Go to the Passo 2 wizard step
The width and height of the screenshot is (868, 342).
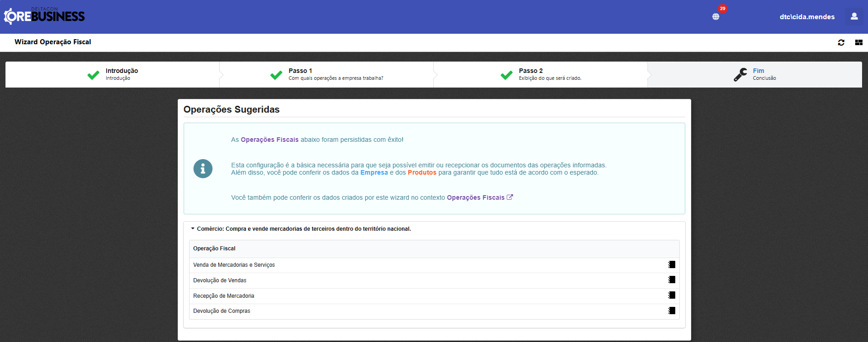point(540,74)
